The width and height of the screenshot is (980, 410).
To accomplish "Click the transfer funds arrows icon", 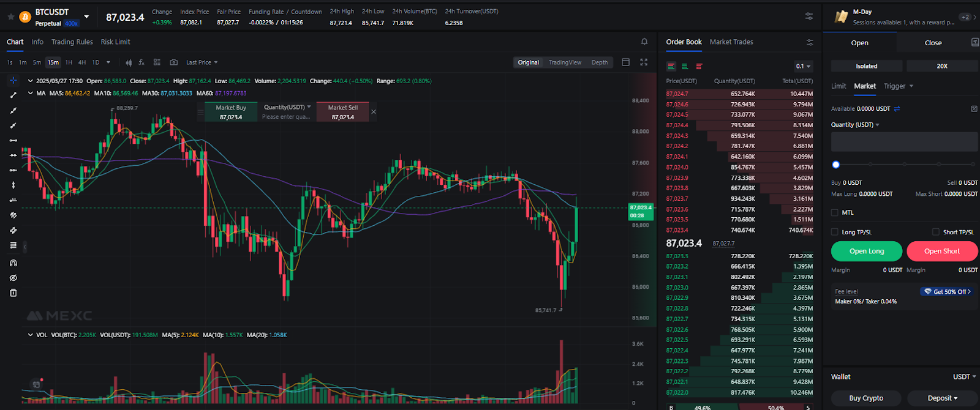I will 897,109.
